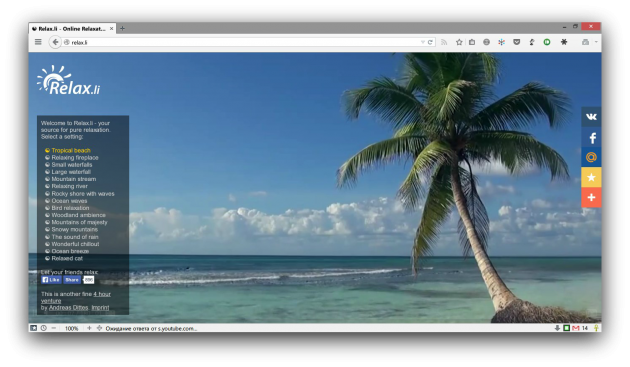Share the page on VK
The height and width of the screenshot is (367, 630).
[591, 117]
